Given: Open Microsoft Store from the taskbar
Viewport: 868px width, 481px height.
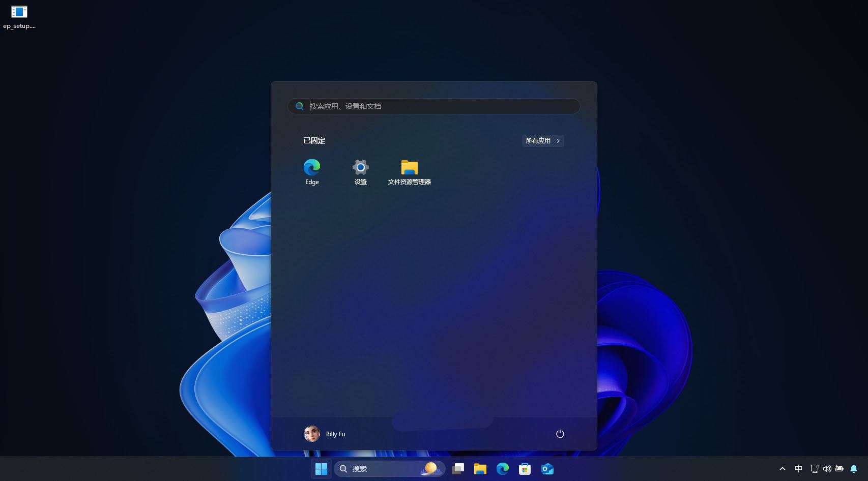Looking at the screenshot, I should [x=525, y=469].
